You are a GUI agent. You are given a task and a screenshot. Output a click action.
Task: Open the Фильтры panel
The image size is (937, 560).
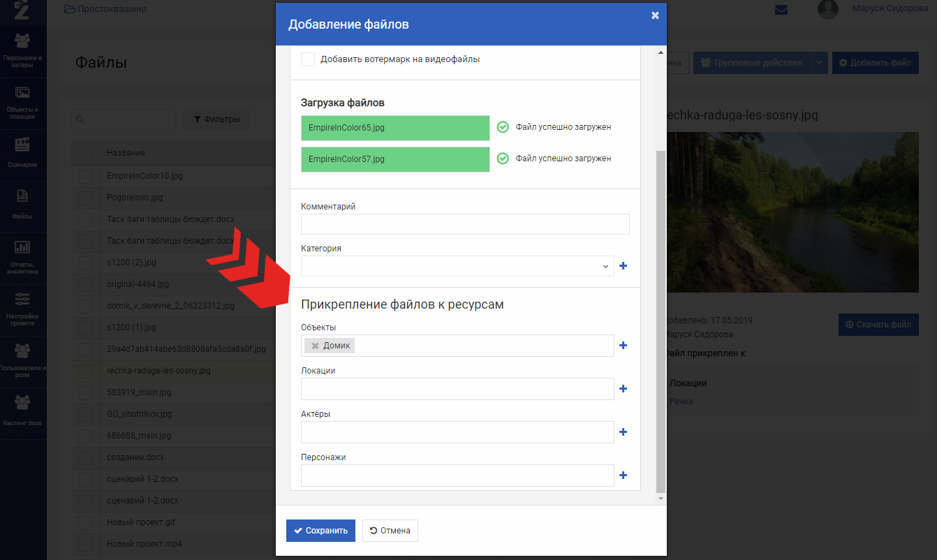pyautogui.click(x=216, y=119)
